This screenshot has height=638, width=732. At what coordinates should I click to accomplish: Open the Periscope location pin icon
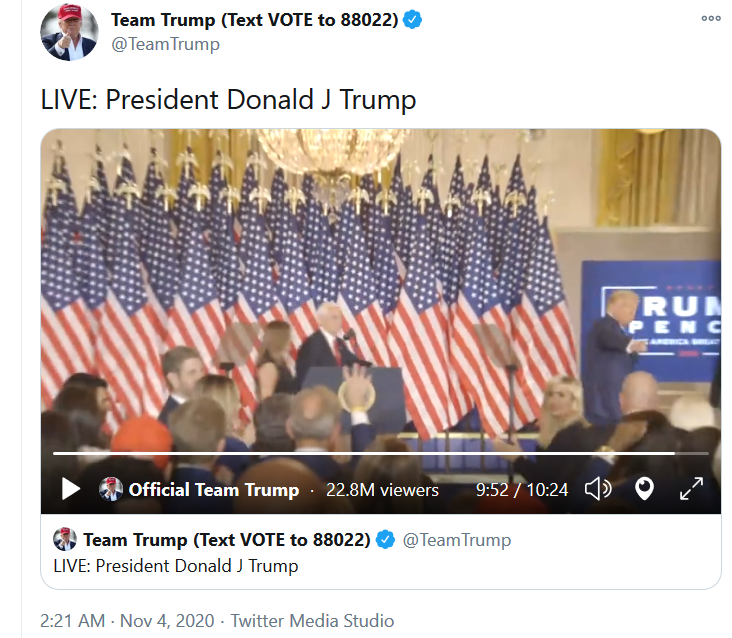pyautogui.click(x=644, y=489)
